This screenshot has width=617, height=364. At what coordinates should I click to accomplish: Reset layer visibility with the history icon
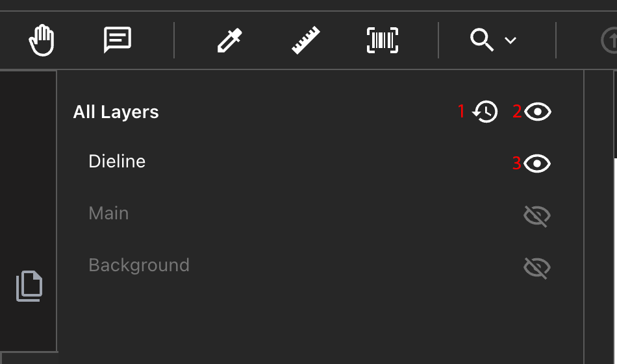pyautogui.click(x=485, y=112)
